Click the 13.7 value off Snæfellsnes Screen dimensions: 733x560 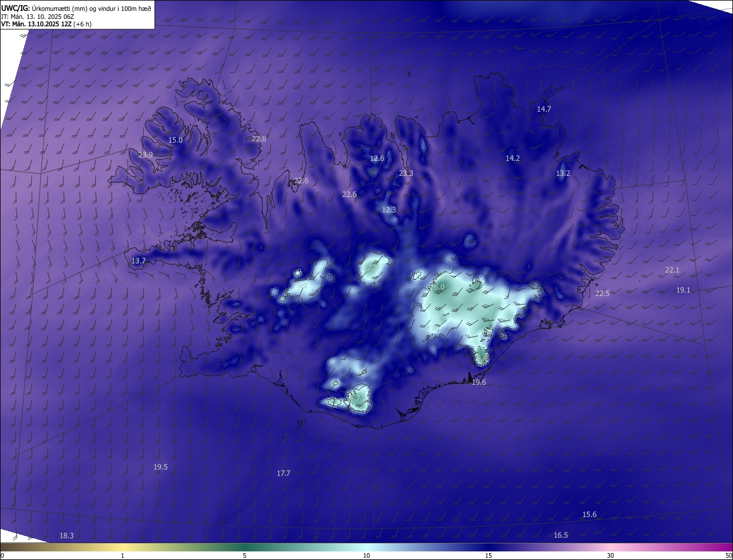(139, 261)
